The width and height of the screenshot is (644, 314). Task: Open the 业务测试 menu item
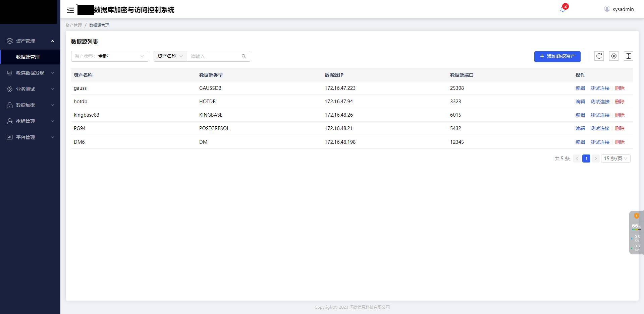point(30,89)
